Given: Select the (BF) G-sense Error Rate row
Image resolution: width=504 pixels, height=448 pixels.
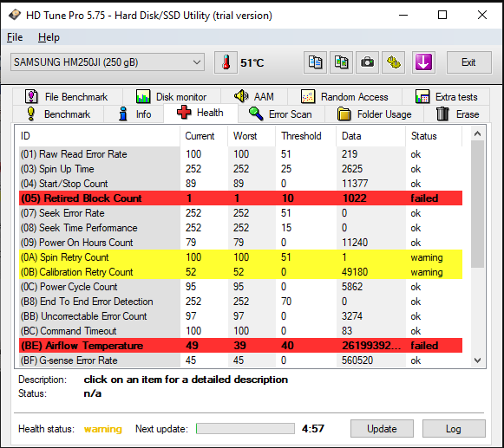Looking at the screenshot, I should (241, 360).
